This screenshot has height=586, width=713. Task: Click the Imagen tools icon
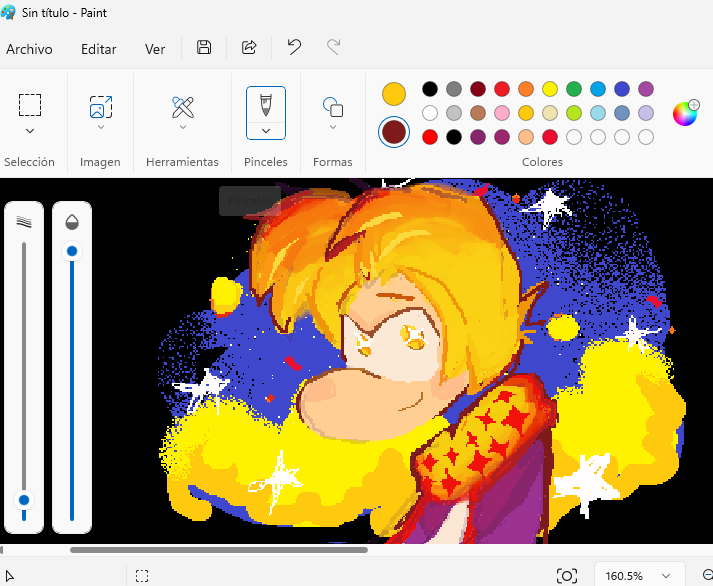[x=101, y=107]
